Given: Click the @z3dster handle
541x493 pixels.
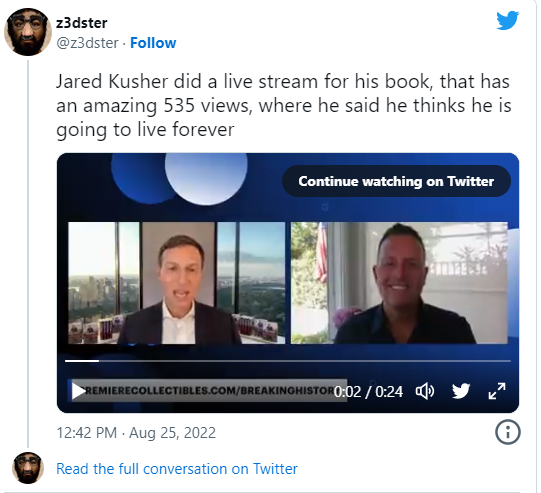Looking at the screenshot, I should (87, 43).
